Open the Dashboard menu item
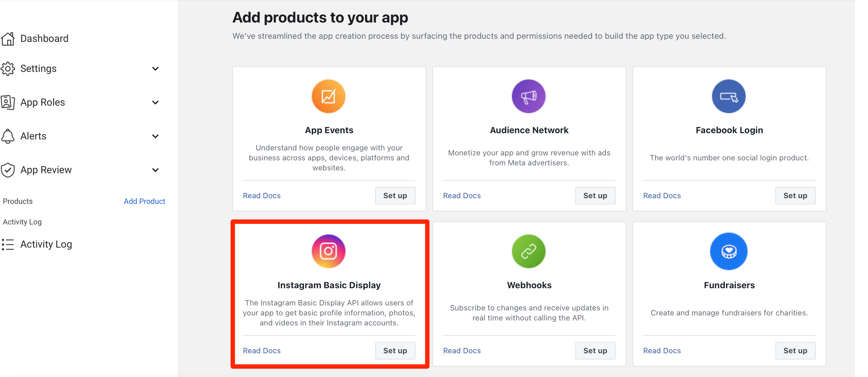This screenshot has width=868, height=377. pos(44,38)
